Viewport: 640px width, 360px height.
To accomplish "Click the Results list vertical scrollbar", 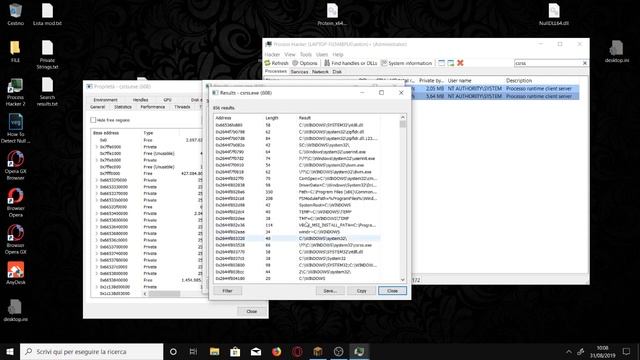I will point(403,199).
